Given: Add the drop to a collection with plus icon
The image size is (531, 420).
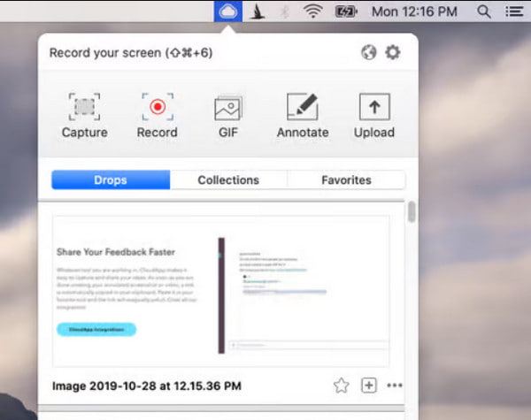Looking at the screenshot, I should [x=369, y=386].
